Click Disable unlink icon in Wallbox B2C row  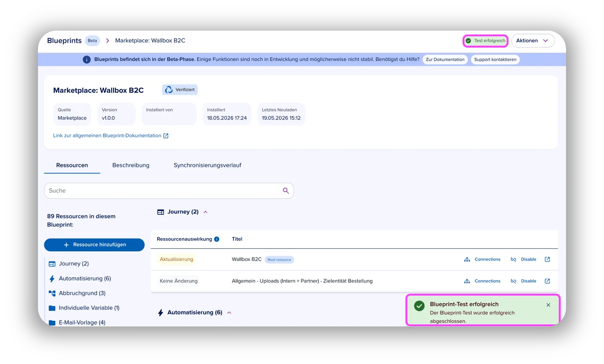click(x=513, y=259)
